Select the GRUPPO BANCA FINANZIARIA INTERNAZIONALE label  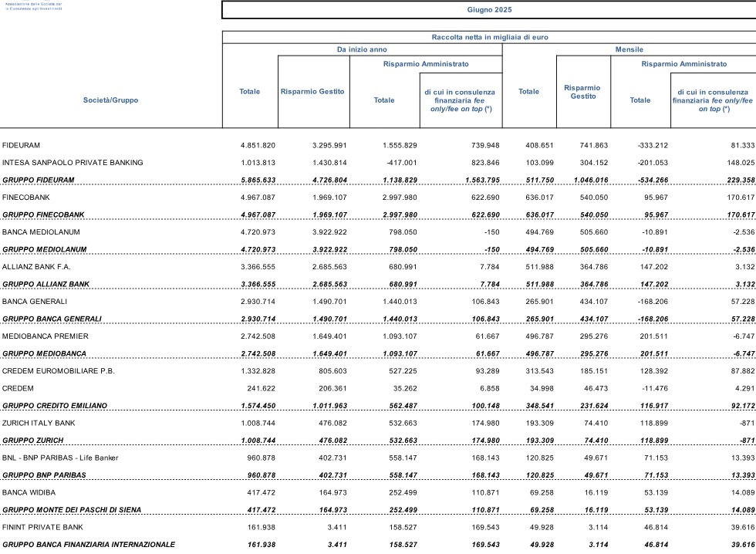point(89,545)
